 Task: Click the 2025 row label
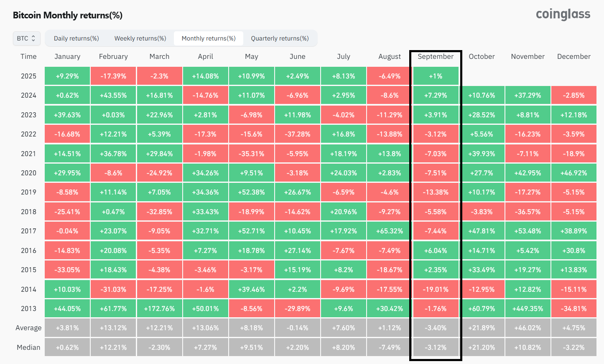28,76
